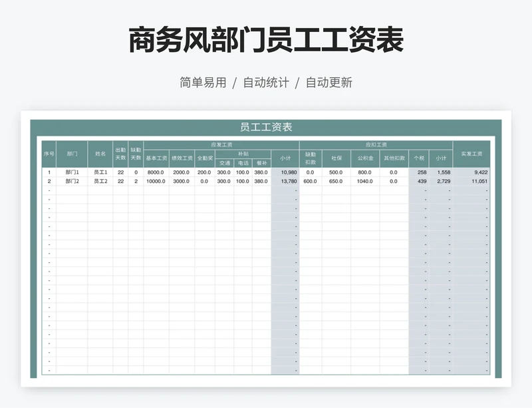Image resolution: width=532 pixels, height=408 pixels.
Task: Click the '缺勤天数' header cell
Action: tap(136, 154)
